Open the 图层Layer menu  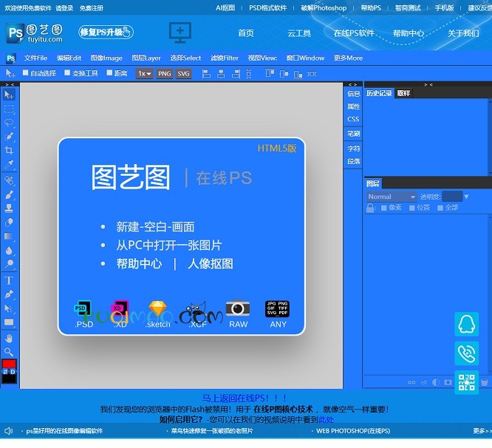pos(146,58)
